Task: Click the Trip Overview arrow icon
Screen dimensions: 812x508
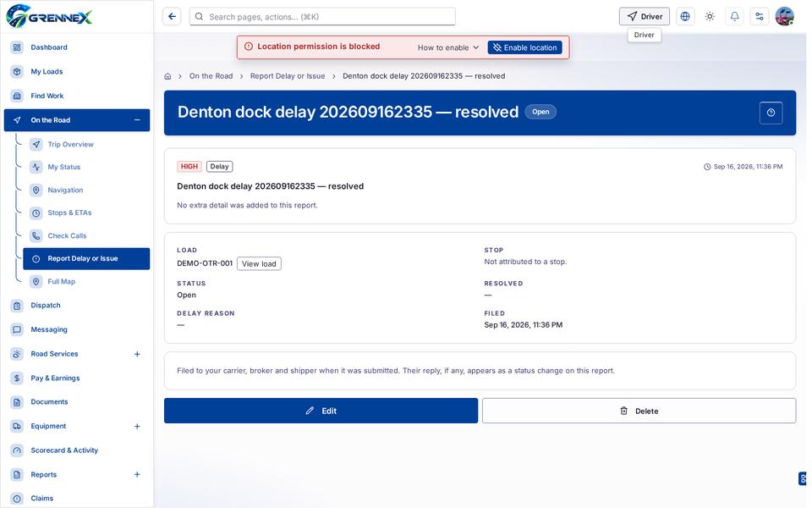Action: coord(36,144)
